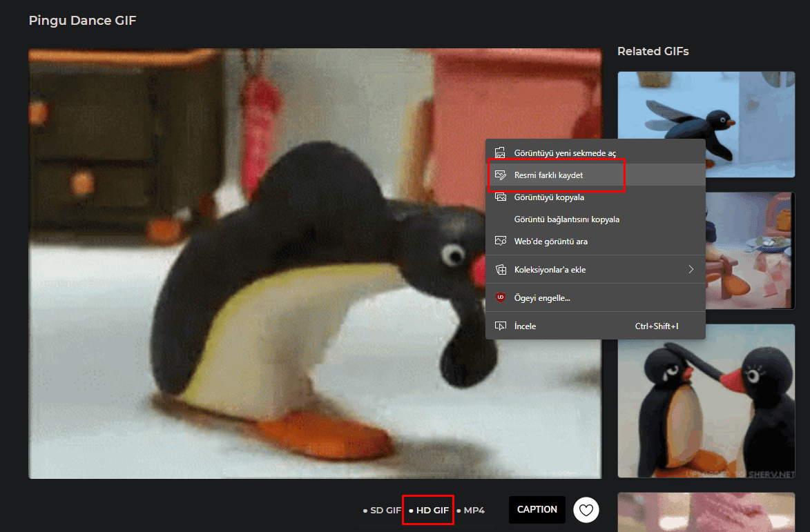810x532 pixels.
Task: Click the save-image-as icon
Action: pyautogui.click(x=500, y=175)
